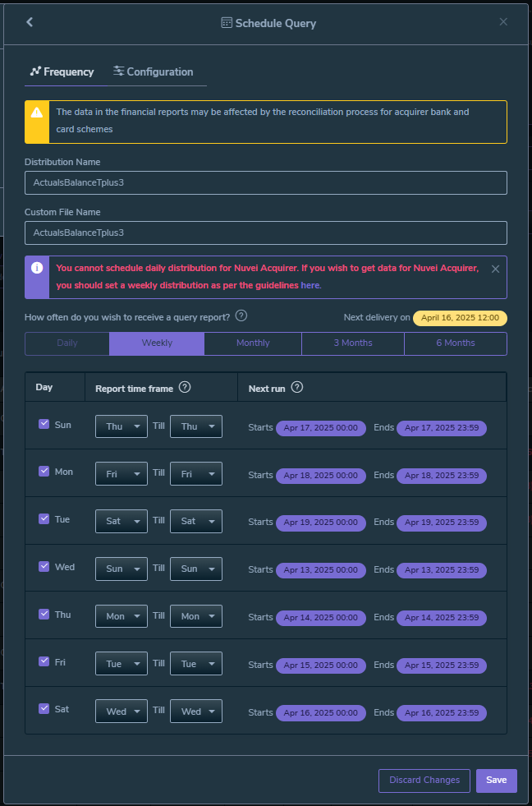Close the Schedule Query dialog

click(503, 22)
